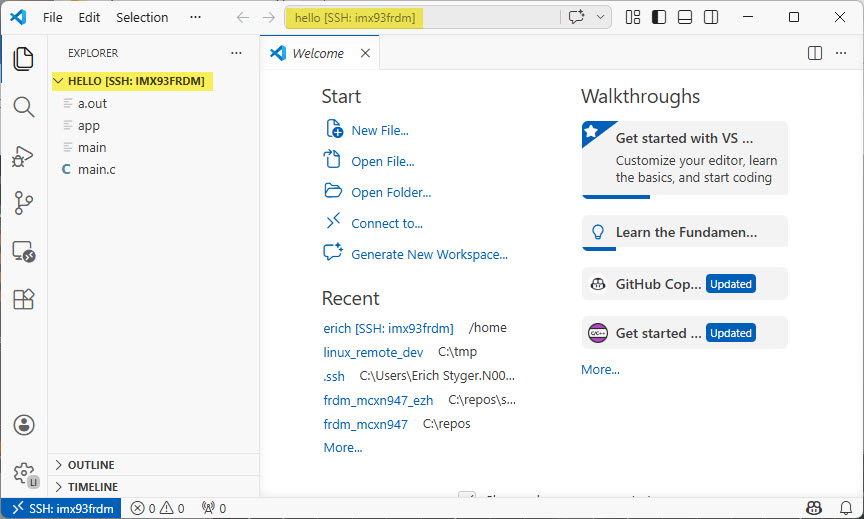This screenshot has width=864, height=519.
Task: Open the Accounts menu icon
Action: pos(24,425)
